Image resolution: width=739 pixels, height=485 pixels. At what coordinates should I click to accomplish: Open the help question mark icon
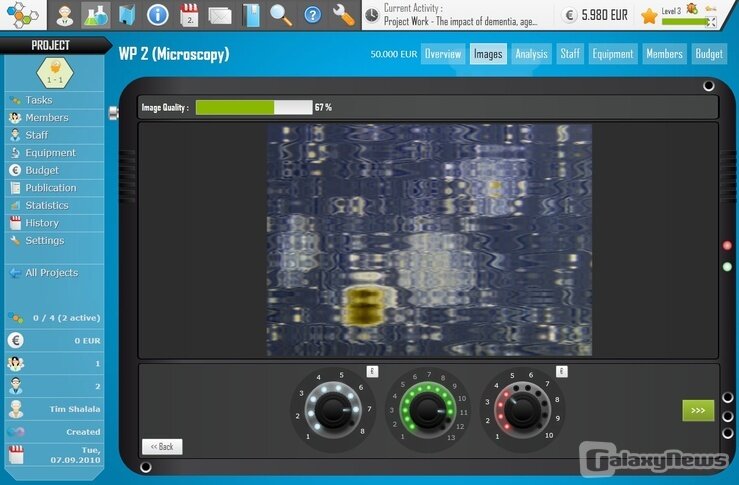pos(312,15)
